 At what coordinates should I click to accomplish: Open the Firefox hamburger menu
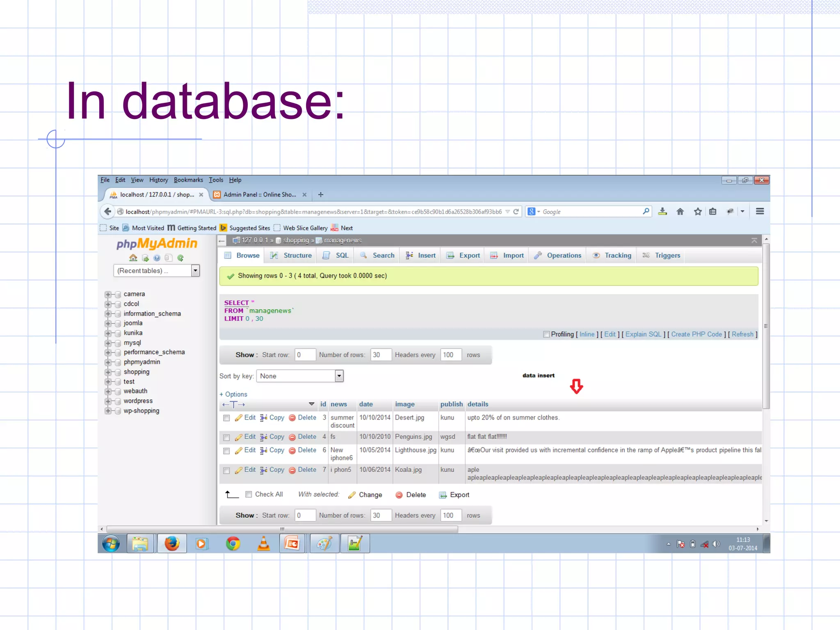[x=760, y=211]
